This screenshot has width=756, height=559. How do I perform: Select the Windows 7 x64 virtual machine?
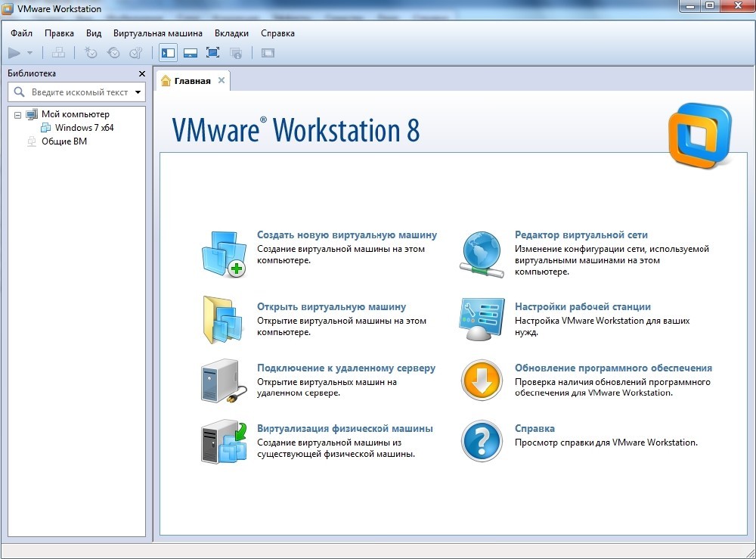85,128
